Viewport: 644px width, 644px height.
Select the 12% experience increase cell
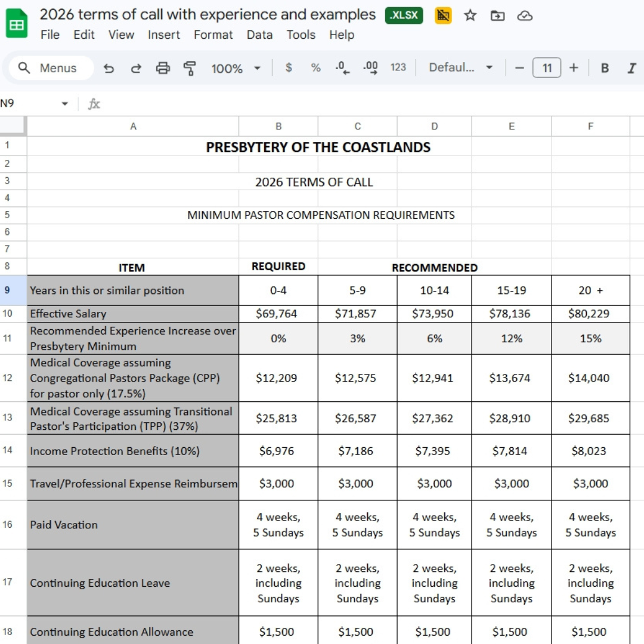tap(512, 339)
